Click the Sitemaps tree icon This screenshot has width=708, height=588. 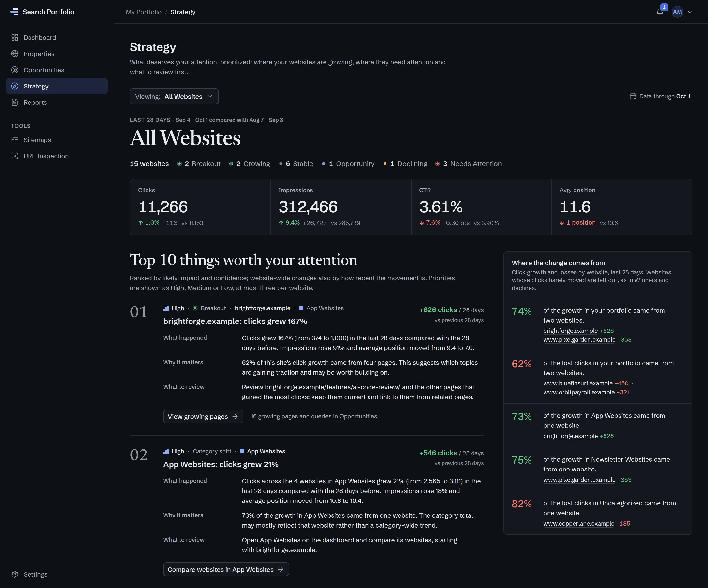15,140
